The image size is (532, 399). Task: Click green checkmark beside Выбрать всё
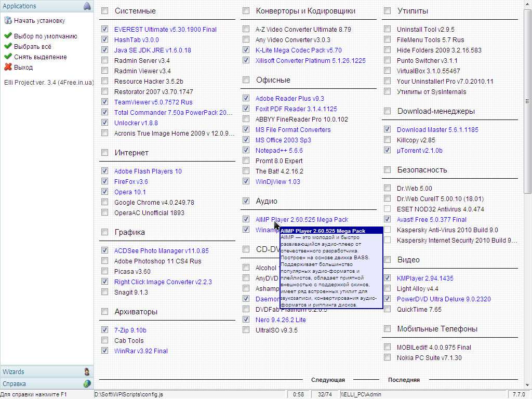8,46
